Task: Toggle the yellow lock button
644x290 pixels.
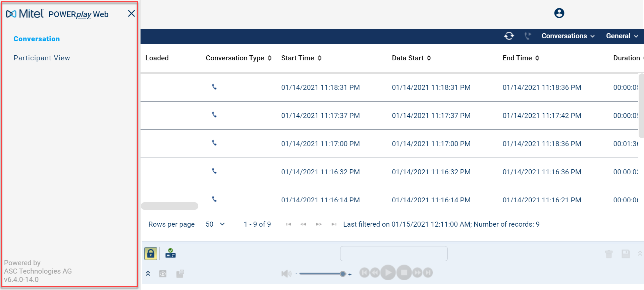Action: [x=151, y=253]
